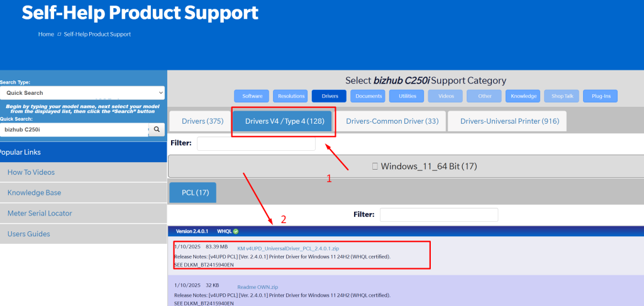The image size is (644, 306).
Task: Select the Software category button
Action: (252, 96)
